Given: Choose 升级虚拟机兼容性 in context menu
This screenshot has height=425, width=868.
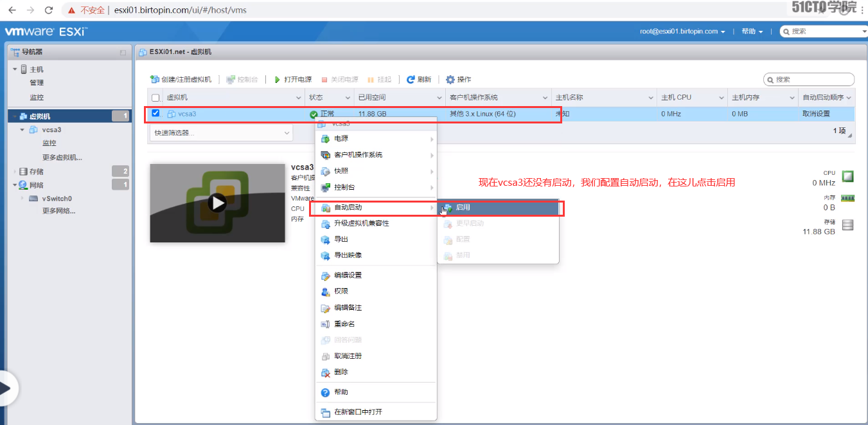Looking at the screenshot, I should [376, 223].
